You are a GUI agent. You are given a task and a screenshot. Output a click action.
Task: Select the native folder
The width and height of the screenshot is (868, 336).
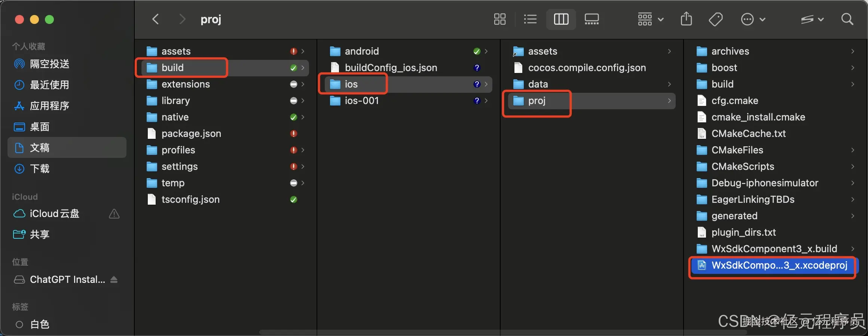224,117
